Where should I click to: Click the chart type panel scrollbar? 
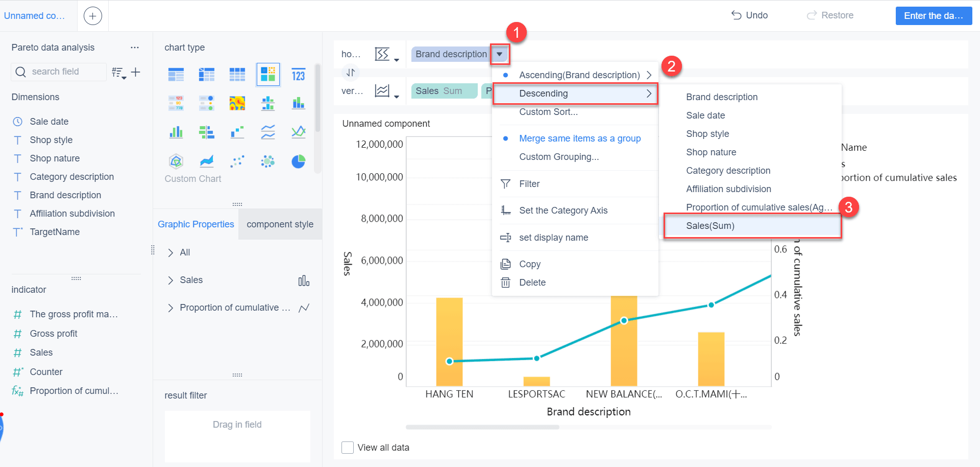[317, 97]
